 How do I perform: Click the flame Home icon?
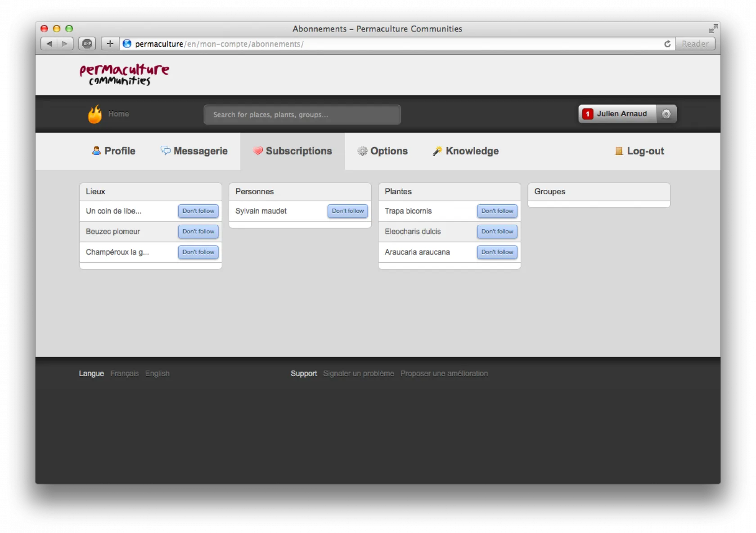(x=94, y=114)
